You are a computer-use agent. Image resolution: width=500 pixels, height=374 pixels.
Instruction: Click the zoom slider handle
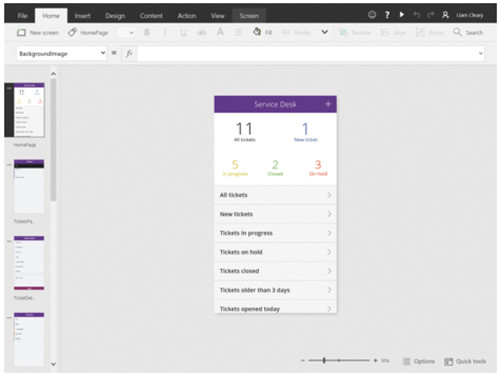pyautogui.click(x=324, y=360)
